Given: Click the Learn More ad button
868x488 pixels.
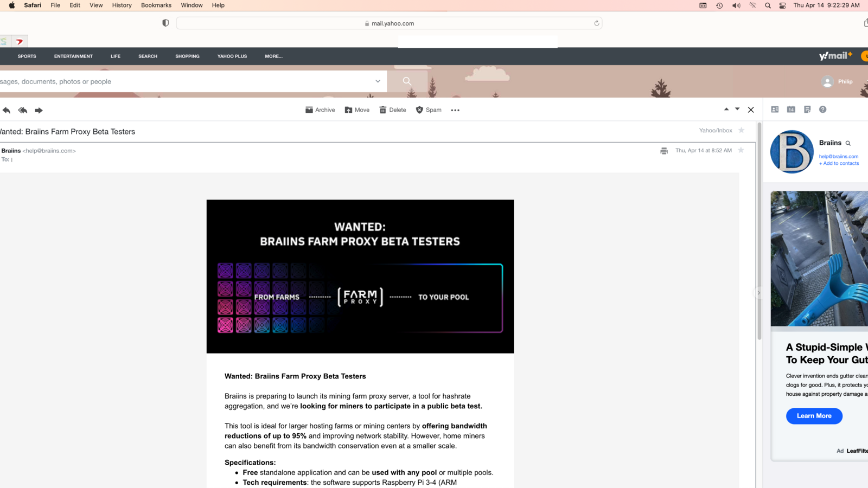Looking at the screenshot, I should click(814, 416).
